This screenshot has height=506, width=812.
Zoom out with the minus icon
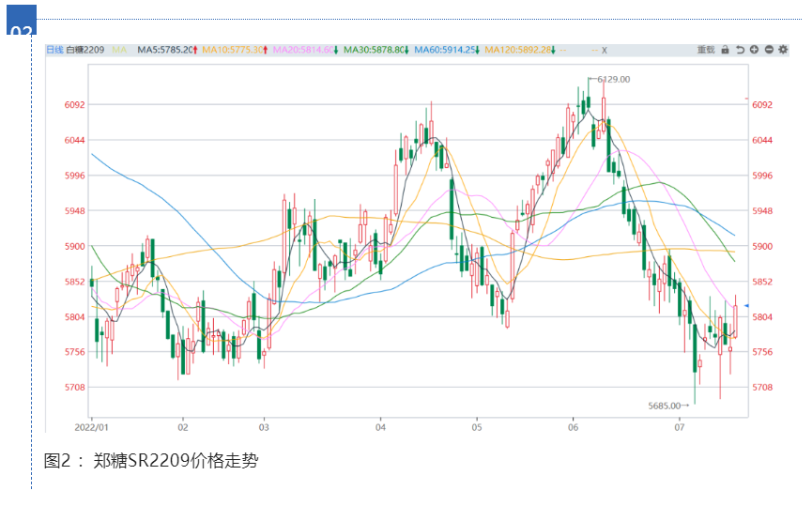(x=769, y=49)
